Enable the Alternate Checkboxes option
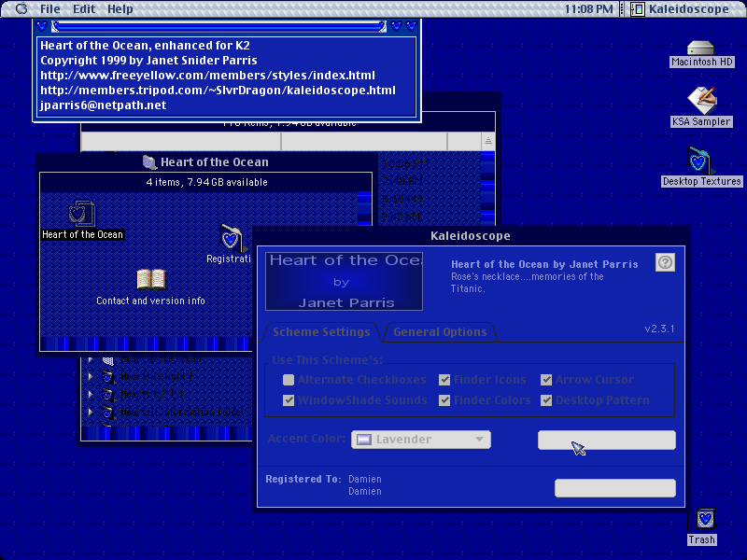 pos(289,380)
